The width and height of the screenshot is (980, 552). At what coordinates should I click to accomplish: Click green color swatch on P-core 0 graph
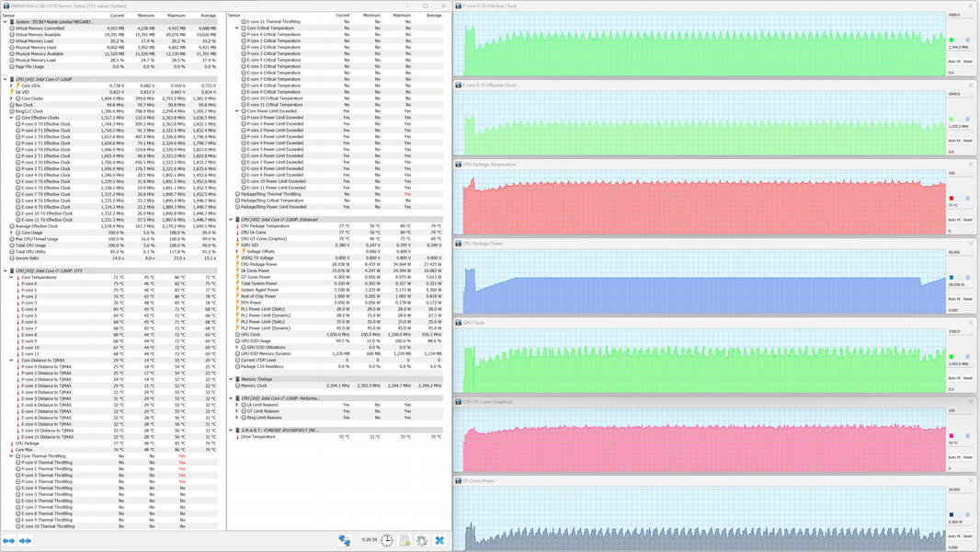point(952,40)
